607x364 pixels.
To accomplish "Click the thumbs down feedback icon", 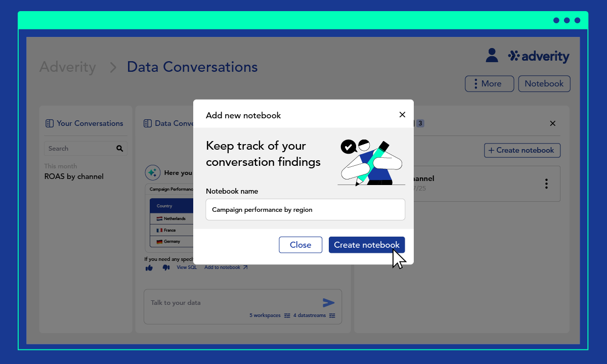I will (x=166, y=267).
